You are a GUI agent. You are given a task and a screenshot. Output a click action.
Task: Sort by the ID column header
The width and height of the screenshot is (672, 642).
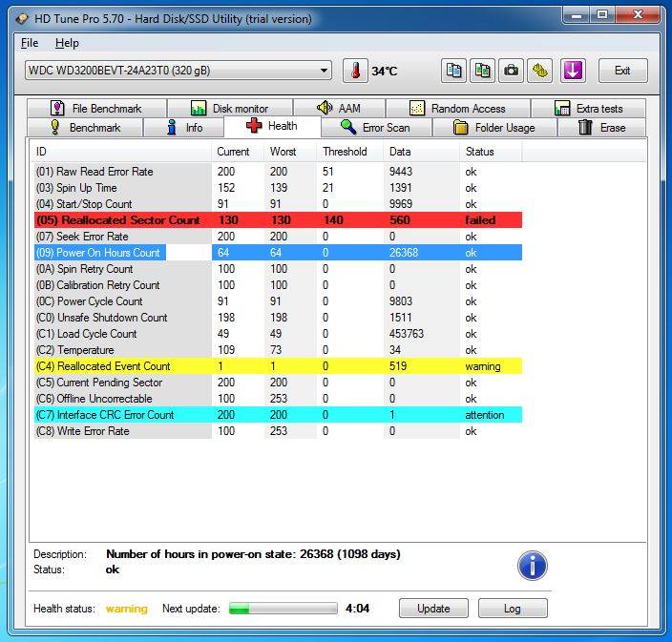pos(121,152)
